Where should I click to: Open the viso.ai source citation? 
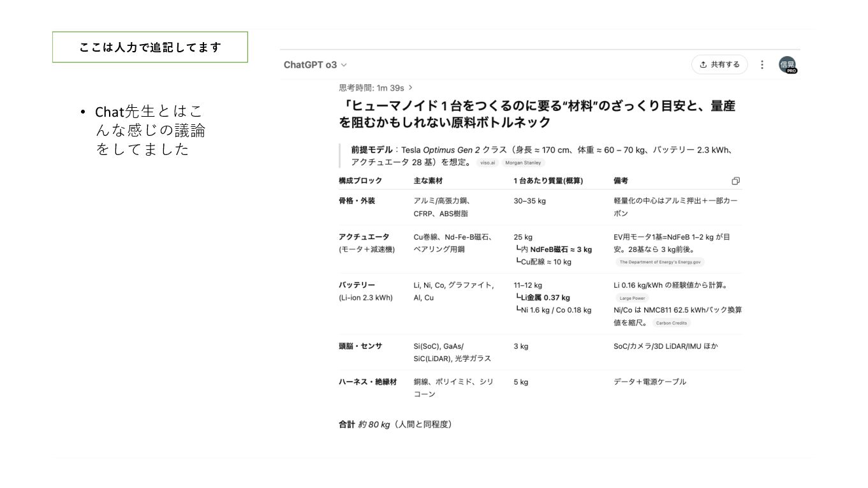[x=488, y=163]
